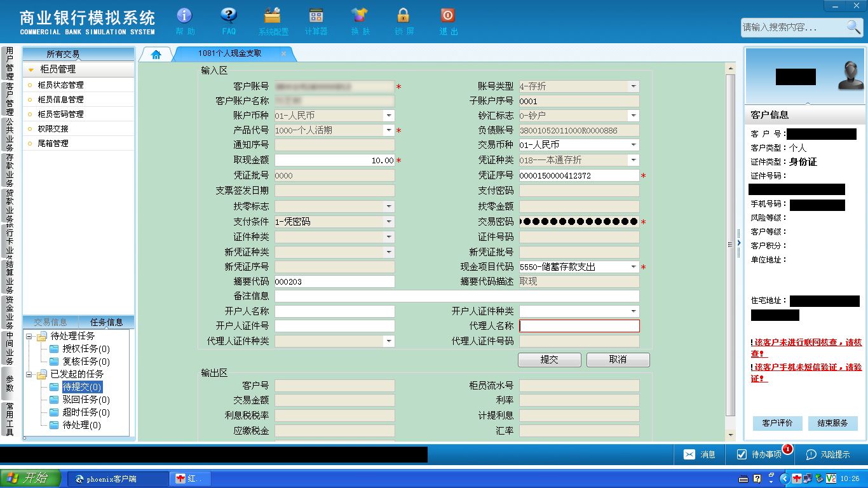Switch to phoenix客户端 taskbar item
Image resolution: width=868 pixels, height=488 pixels.
point(118,478)
